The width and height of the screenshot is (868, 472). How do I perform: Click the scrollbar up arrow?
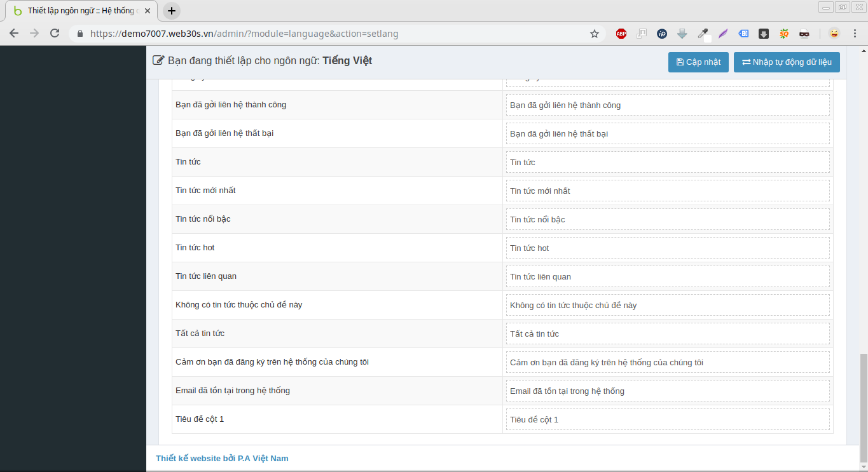863,50
